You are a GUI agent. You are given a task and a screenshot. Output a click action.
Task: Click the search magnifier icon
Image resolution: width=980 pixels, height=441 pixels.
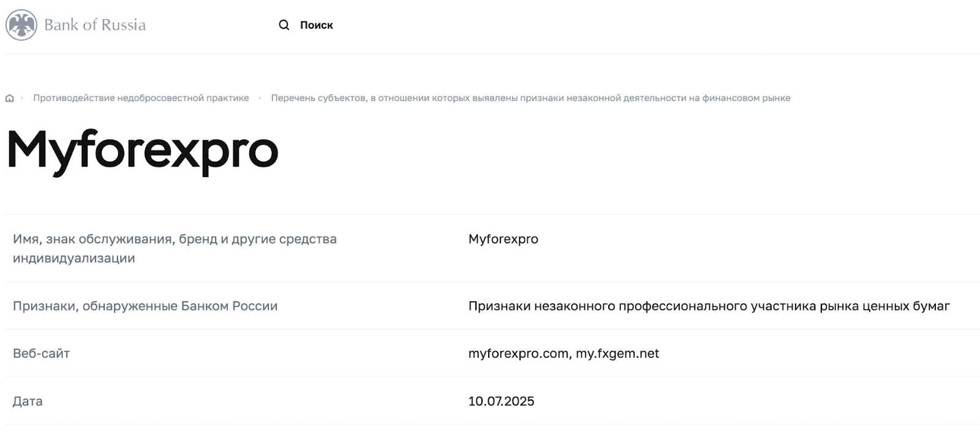click(x=284, y=25)
